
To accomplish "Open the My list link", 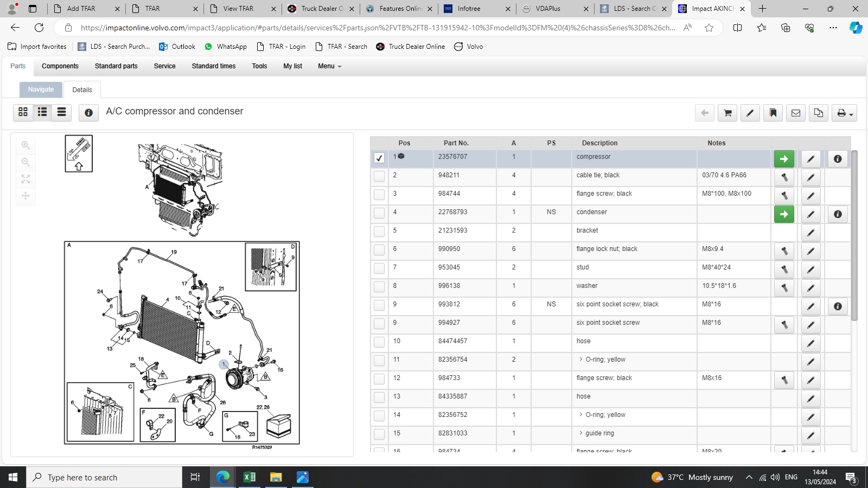I will [x=292, y=66].
